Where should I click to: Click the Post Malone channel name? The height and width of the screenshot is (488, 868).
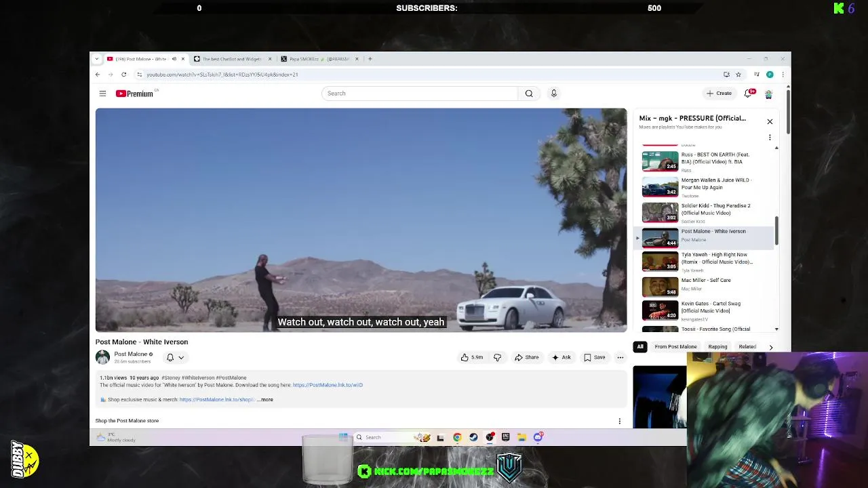130,354
